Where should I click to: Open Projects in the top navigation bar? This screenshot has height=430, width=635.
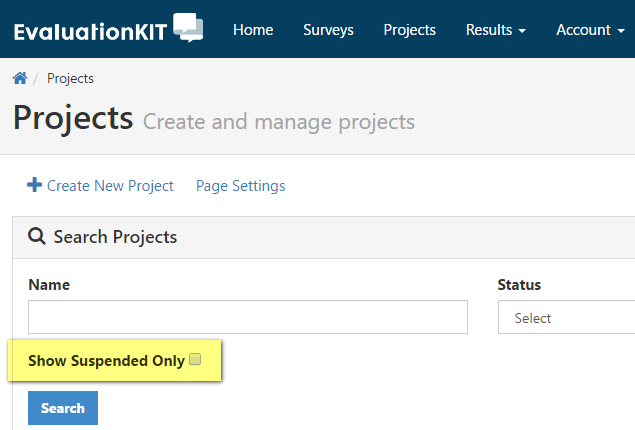pyautogui.click(x=409, y=30)
